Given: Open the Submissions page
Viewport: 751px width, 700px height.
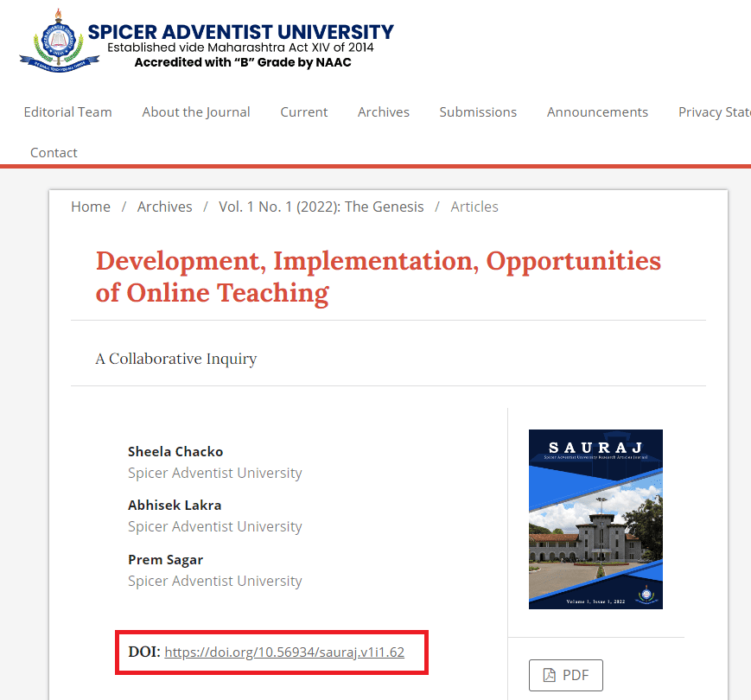Looking at the screenshot, I should (x=478, y=112).
